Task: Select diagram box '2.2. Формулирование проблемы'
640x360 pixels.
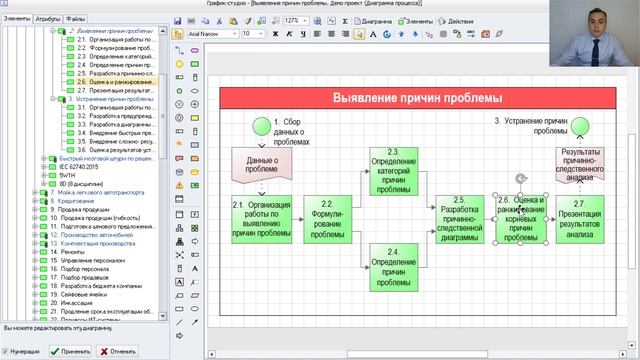Action: pos(328,220)
